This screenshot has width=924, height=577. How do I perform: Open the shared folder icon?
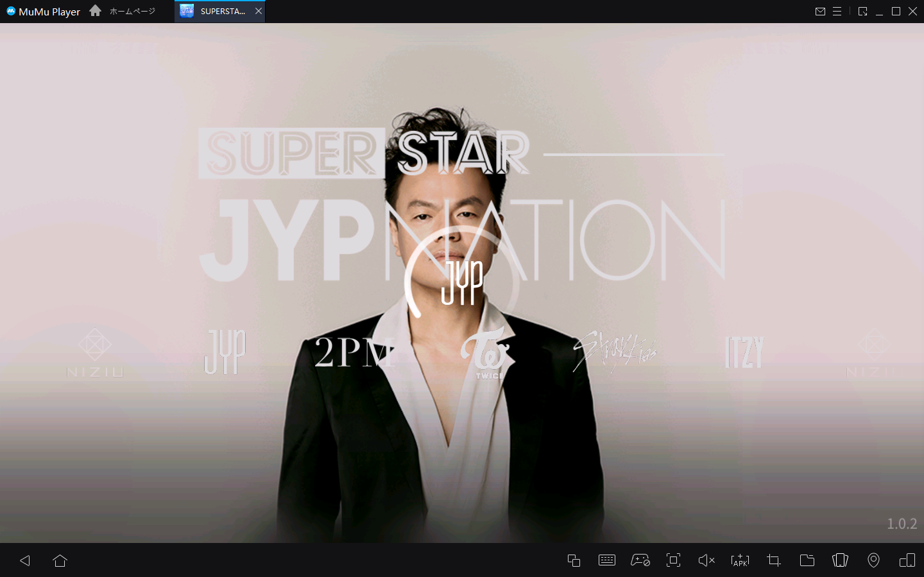point(807,560)
